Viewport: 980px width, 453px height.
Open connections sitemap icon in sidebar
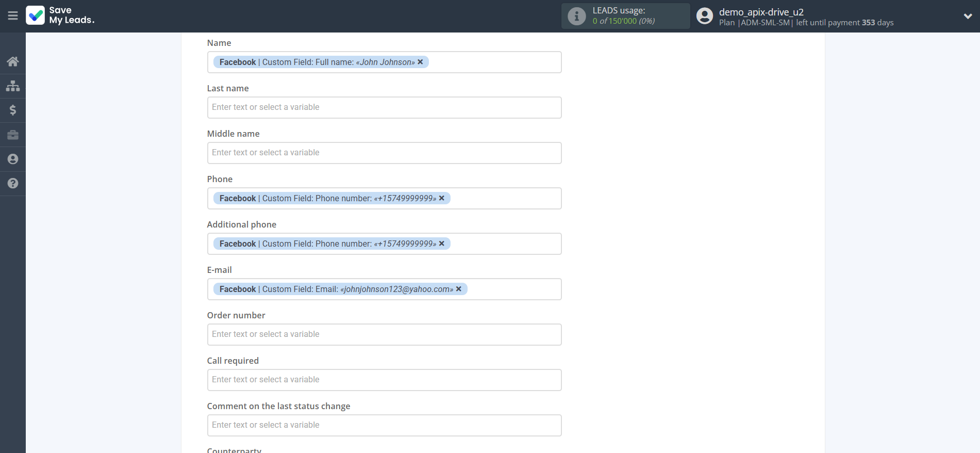click(x=13, y=86)
